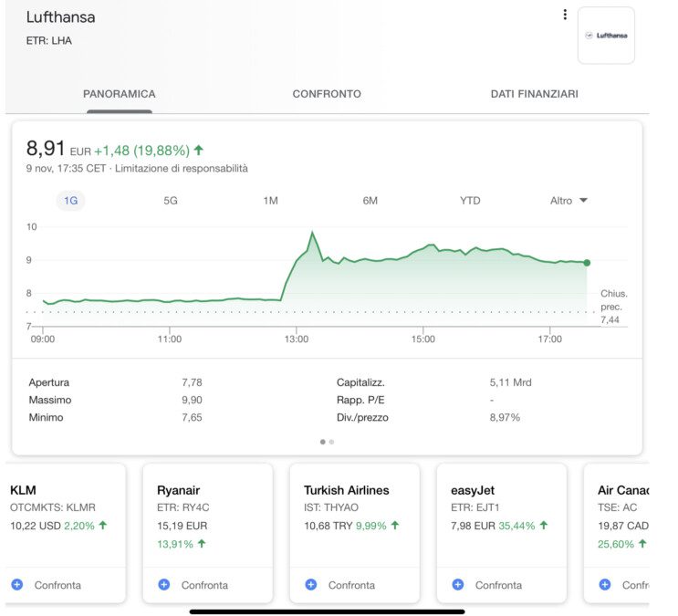Screen dimensions: 678x616
Task: Click the plus icon on Ryanair card
Action: click(x=164, y=585)
